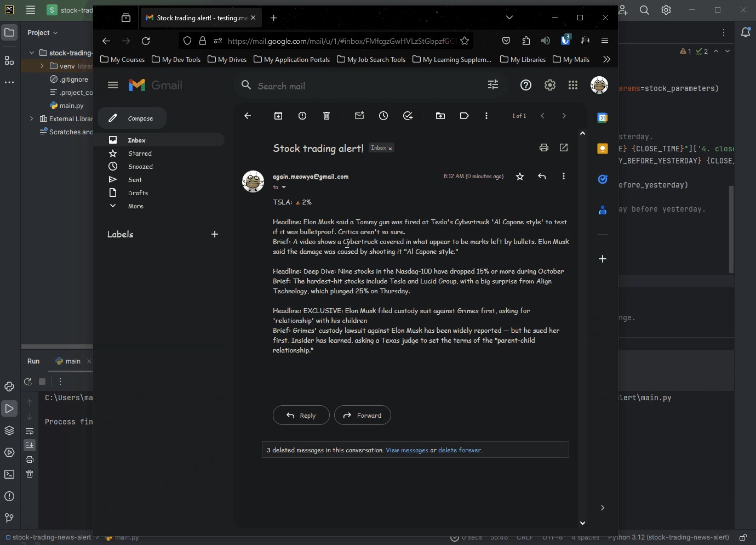756x545 pixels.
Task: Expand venv folder in PyCharm project tree
Action: point(42,66)
